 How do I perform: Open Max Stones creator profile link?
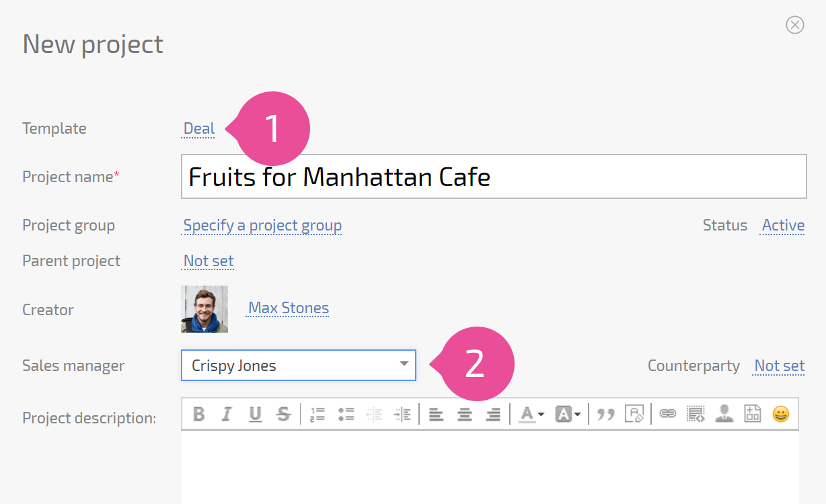point(289,308)
